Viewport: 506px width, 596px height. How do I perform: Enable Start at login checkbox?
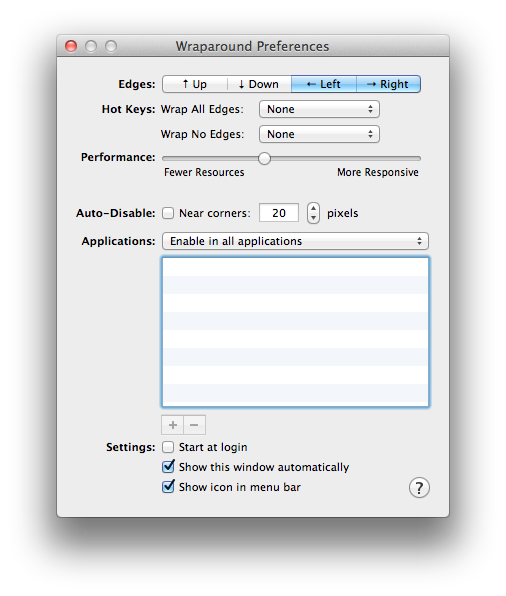(x=168, y=447)
